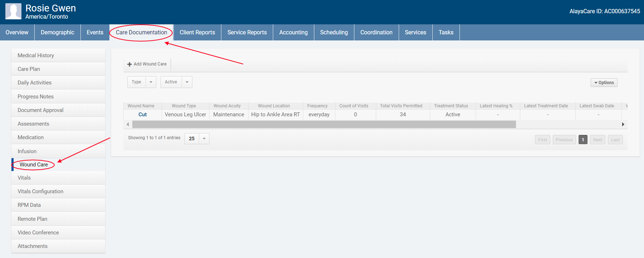
Task: Open the Cut wound record link
Action: [x=142, y=115]
